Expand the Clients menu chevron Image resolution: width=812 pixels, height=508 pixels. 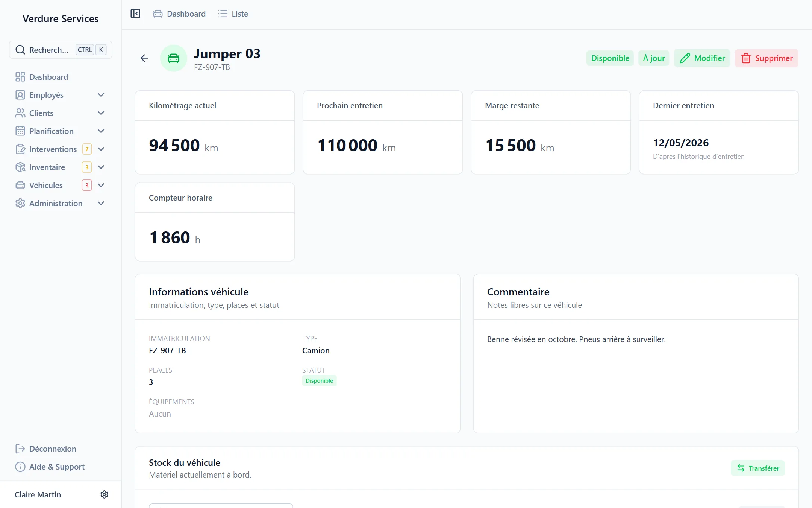[x=101, y=113]
